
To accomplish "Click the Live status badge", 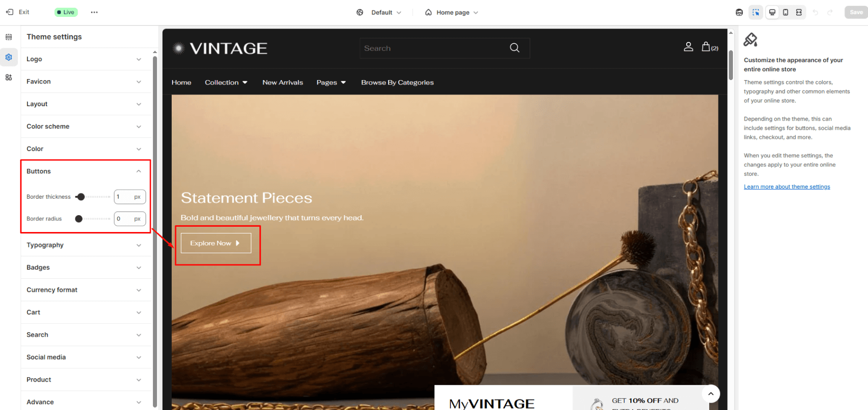I will 66,12.
